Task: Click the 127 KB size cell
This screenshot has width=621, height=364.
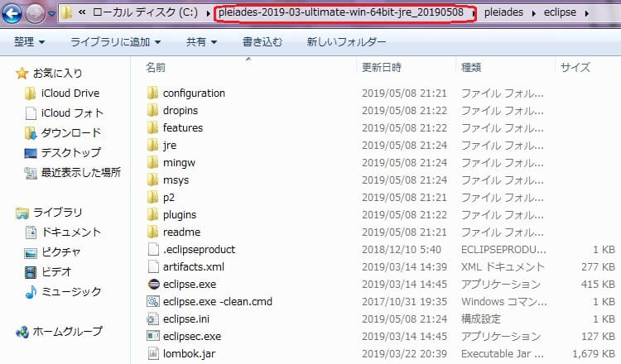Action: pos(598,337)
